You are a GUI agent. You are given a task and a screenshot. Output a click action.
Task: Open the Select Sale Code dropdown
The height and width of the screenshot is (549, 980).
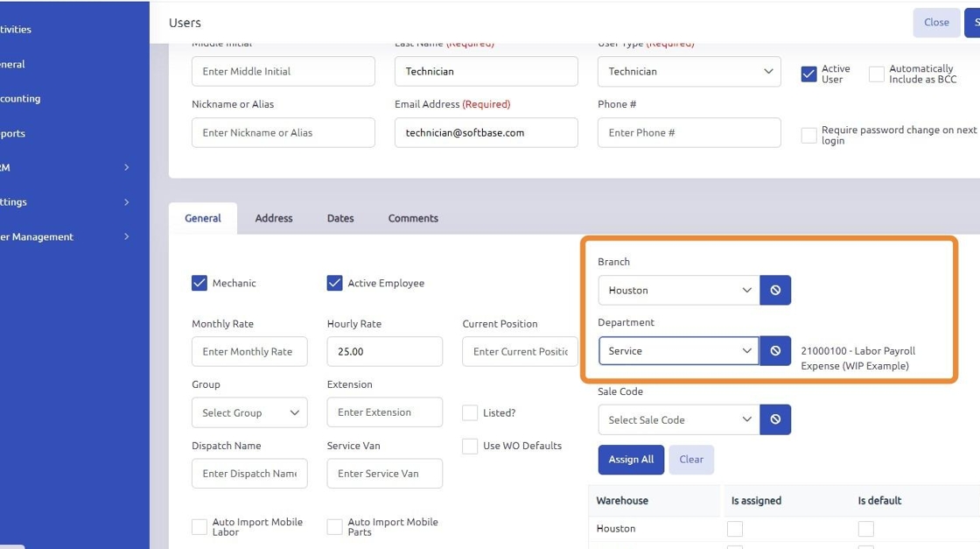tap(678, 419)
